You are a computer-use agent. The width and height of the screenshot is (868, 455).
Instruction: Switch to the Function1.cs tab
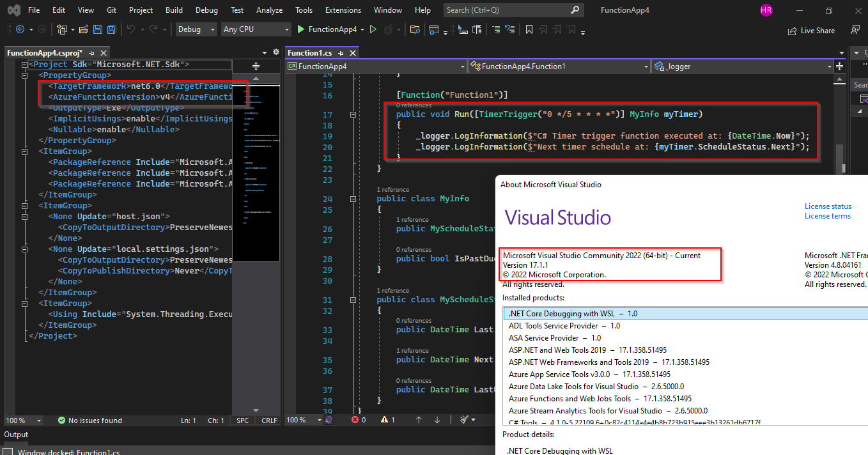pos(309,53)
